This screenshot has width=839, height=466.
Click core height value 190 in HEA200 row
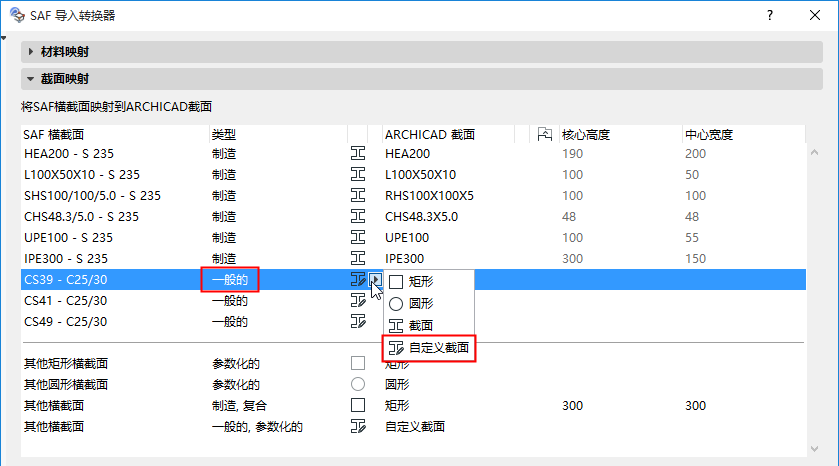[x=573, y=154]
